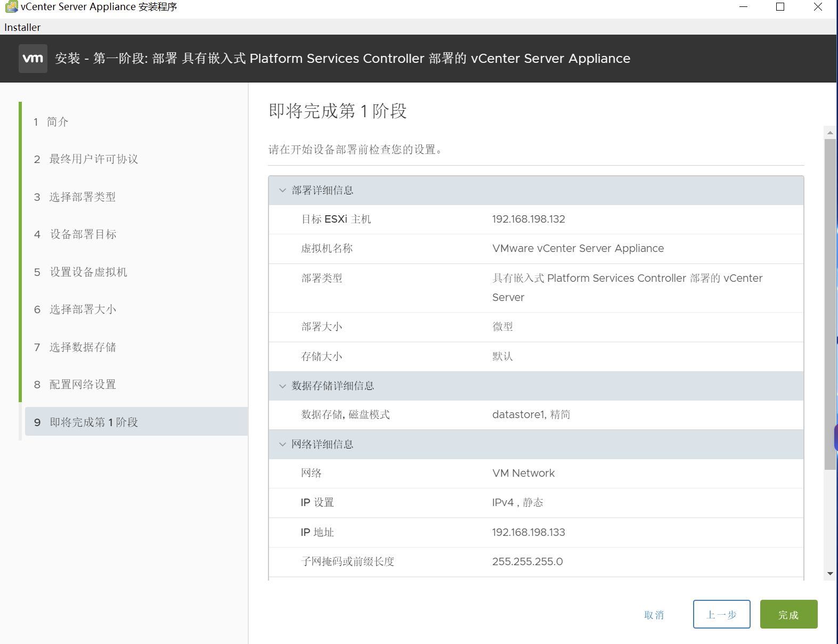
Task: Click the 目标 ESXi 主机 label
Action: pos(336,219)
